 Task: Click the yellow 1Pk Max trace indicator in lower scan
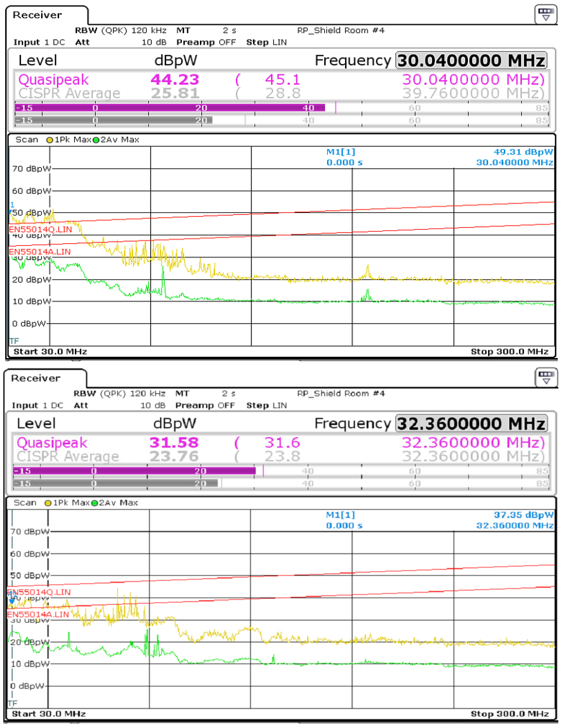tap(48, 503)
